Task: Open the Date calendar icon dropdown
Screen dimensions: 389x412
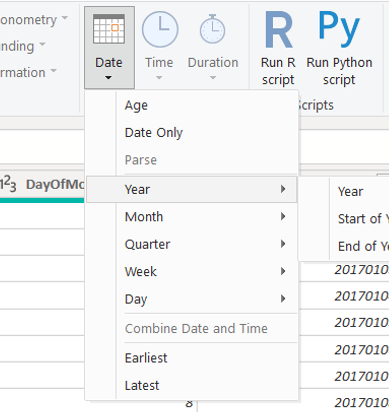Action: pos(109,29)
